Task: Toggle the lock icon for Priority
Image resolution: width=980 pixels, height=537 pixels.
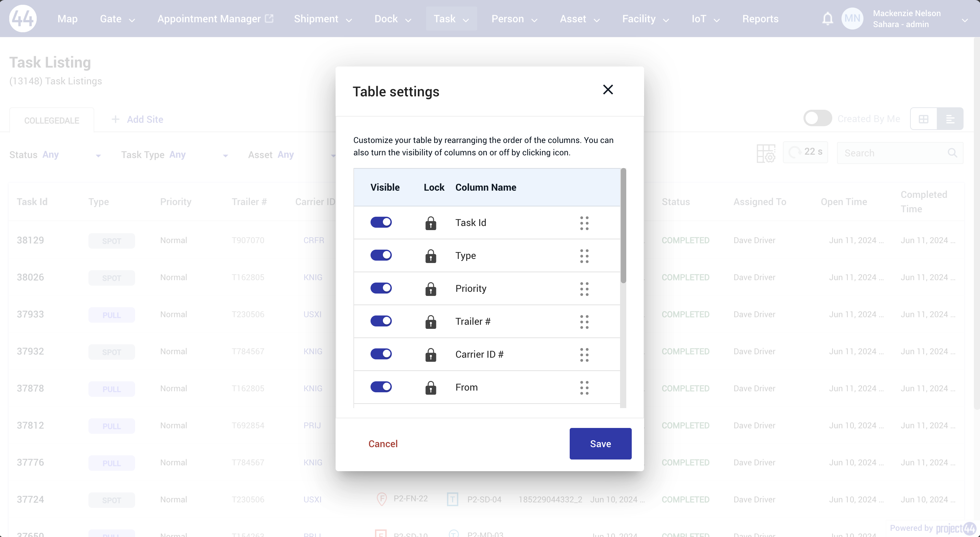Action: click(x=431, y=289)
